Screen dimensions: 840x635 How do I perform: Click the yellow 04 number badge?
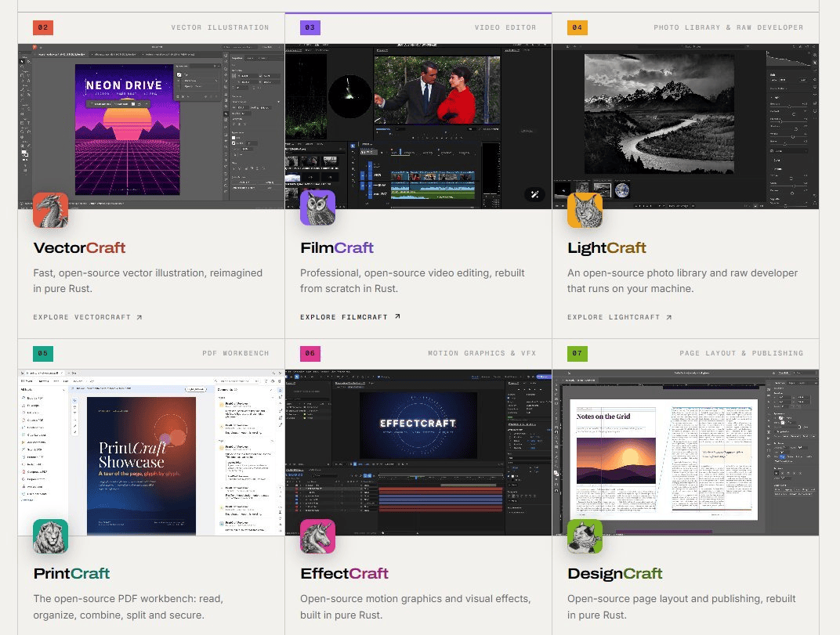tap(577, 27)
